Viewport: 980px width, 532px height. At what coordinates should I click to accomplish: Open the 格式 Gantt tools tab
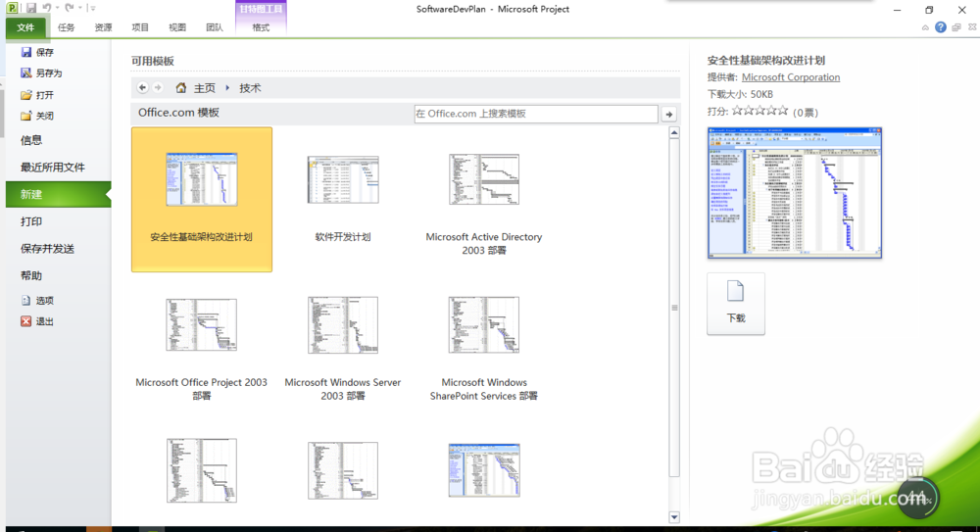(x=261, y=27)
